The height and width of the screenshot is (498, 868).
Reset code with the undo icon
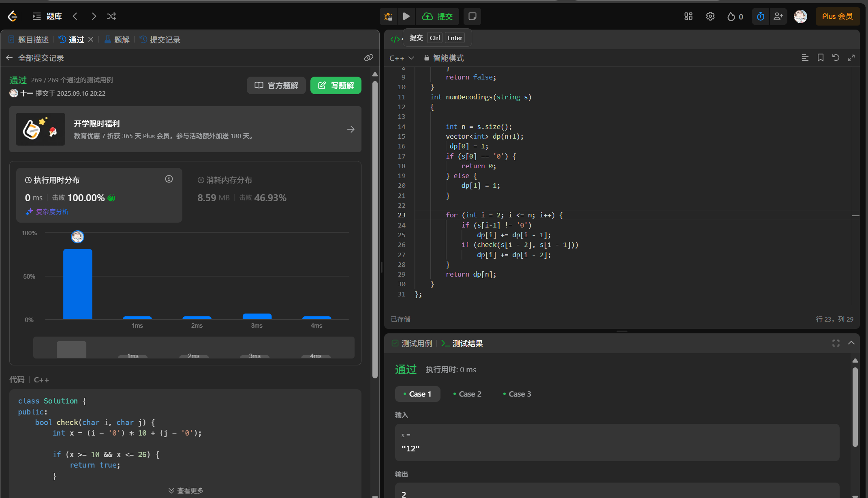[x=836, y=58]
